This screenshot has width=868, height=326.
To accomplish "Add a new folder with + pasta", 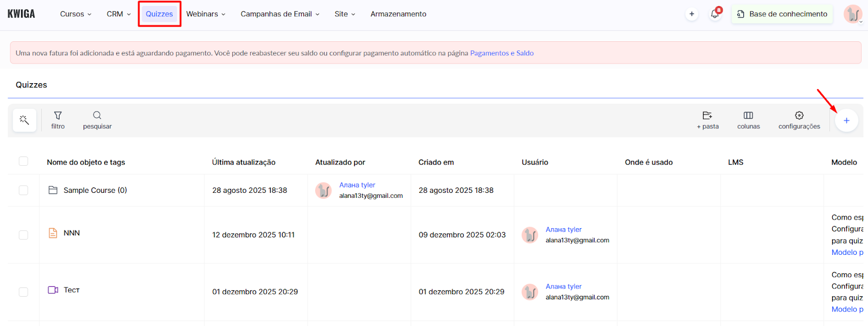I will pyautogui.click(x=707, y=120).
